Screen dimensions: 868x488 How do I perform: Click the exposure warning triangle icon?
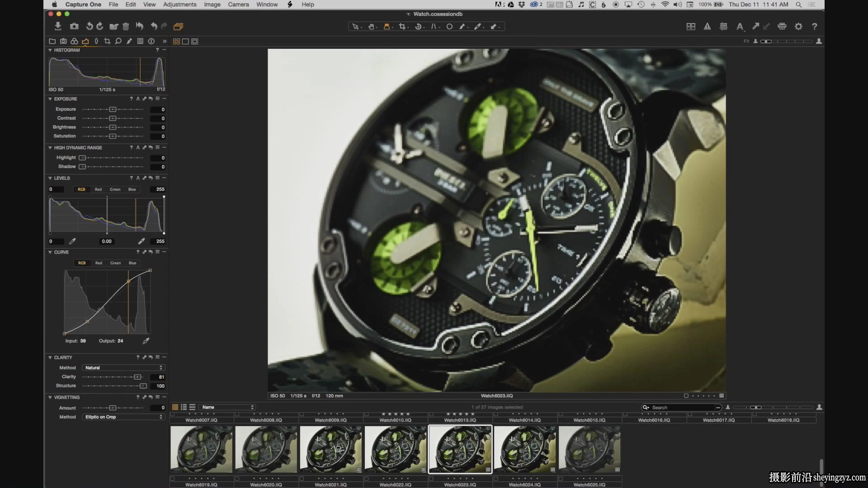(x=707, y=27)
